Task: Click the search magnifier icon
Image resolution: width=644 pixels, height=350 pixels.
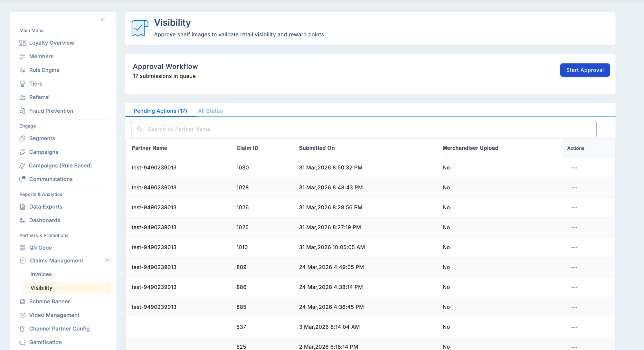Action: click(140, 129)
